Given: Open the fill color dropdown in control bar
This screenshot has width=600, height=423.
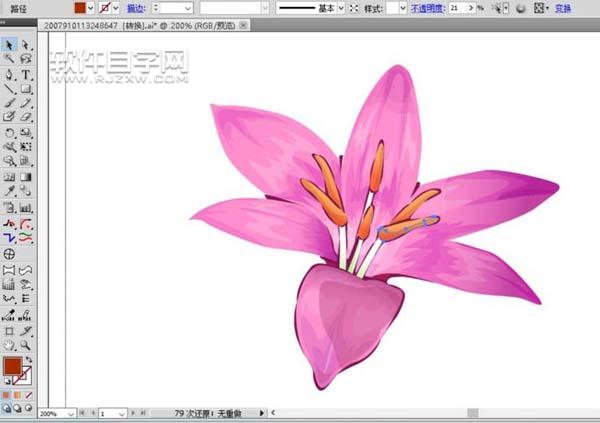Looking at the screenshot, I should [x=92, y=7].
